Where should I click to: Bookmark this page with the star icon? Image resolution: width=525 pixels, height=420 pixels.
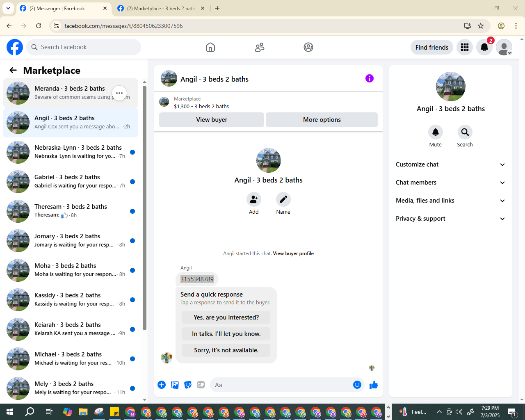point(481,26)
